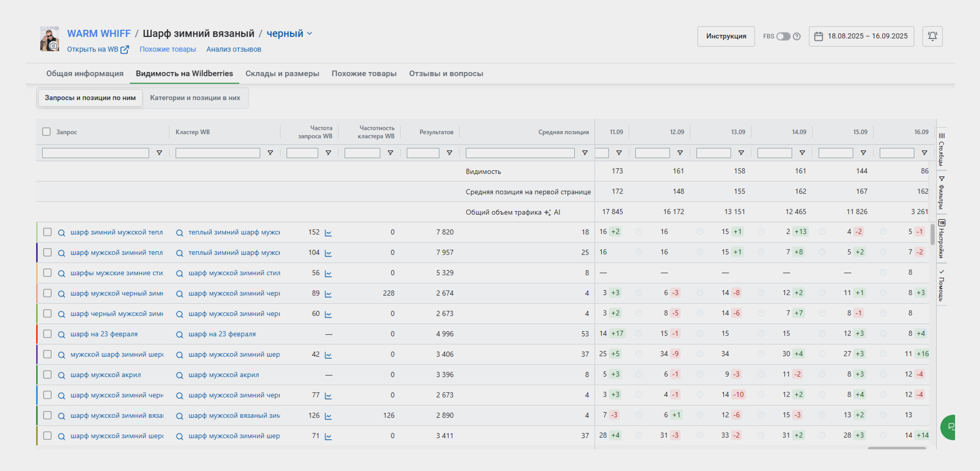Switch to Общая информация tab
The width and height of the screenshot is (980, 471).
85,73
